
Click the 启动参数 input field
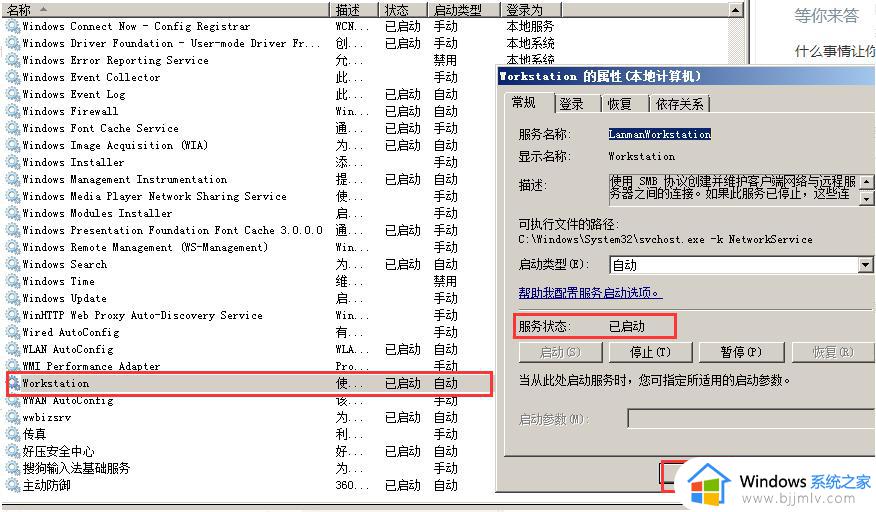[x=751, y=419]
